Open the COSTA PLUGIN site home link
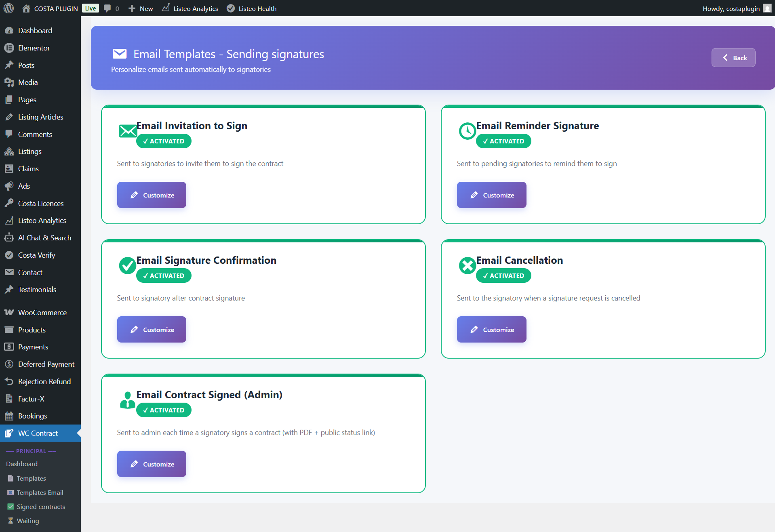This screenshot has height=532, width=775. pyautogui.click(x=50, y=8)
